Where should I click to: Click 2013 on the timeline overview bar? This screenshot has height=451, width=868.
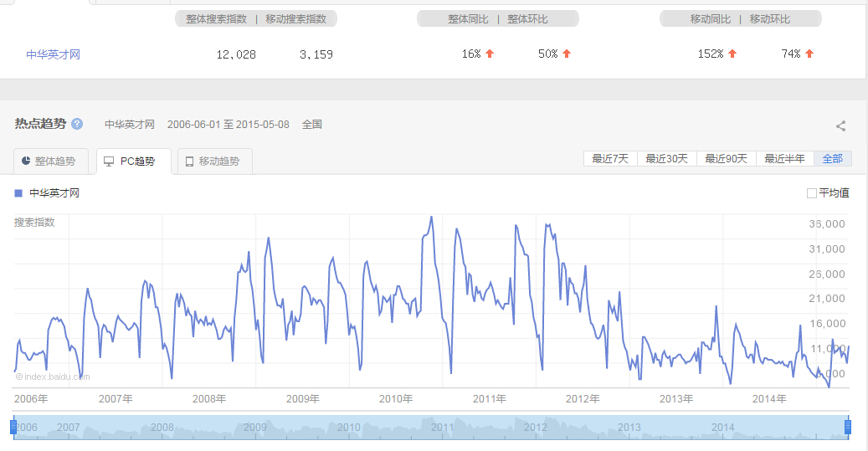click(629, 428)
